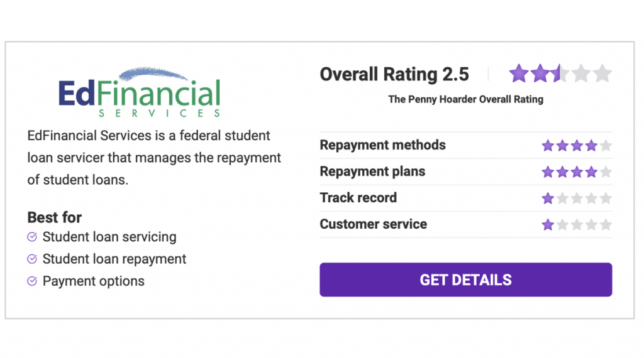Click the Overall Rating 2.5 heading
Viewport: 644px width, 358px height.
tap(394, 74)
